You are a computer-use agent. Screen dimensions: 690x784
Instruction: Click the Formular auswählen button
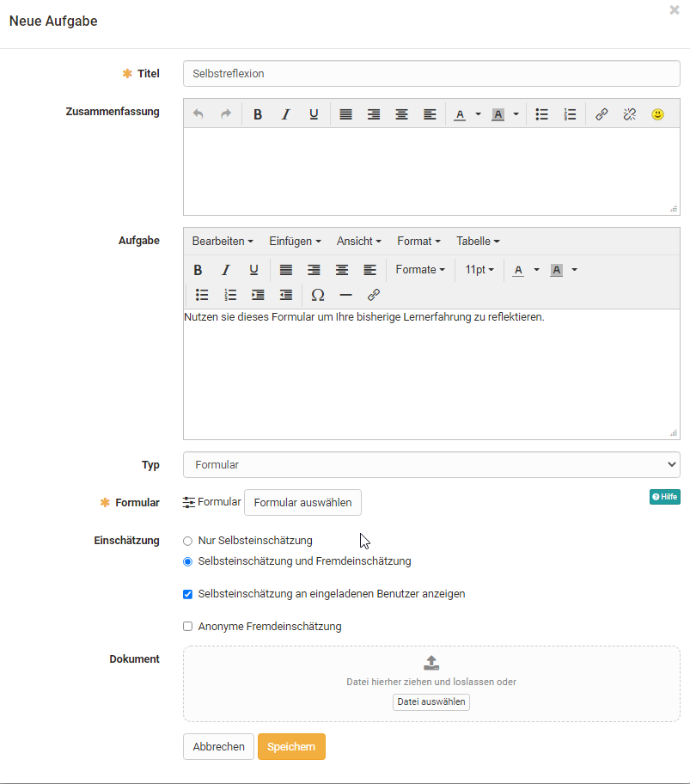(x=302, y=503)
